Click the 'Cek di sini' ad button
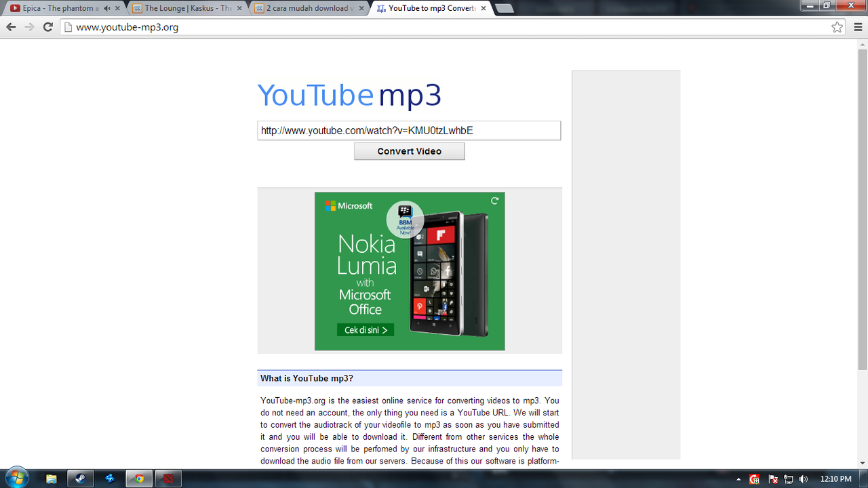This screenshot has width=868, height=488. point(366,330)
